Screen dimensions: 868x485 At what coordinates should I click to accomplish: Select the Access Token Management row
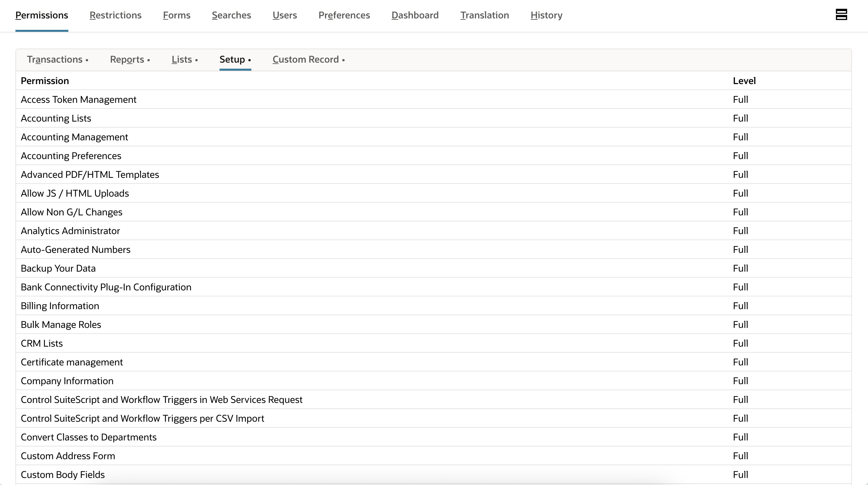pyautogui.click(x=78, y=100)
